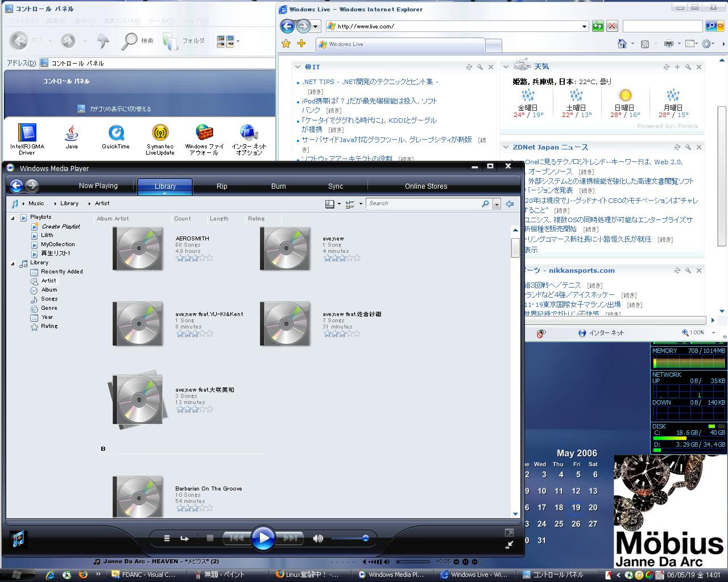Click the library Search box in Media Player

click(x=424, y=203)
